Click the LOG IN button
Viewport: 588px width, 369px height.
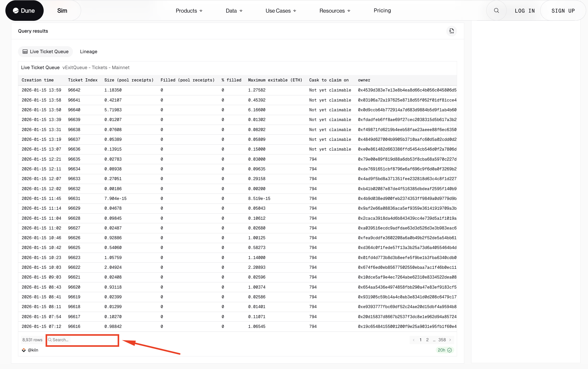coord(525,11)
